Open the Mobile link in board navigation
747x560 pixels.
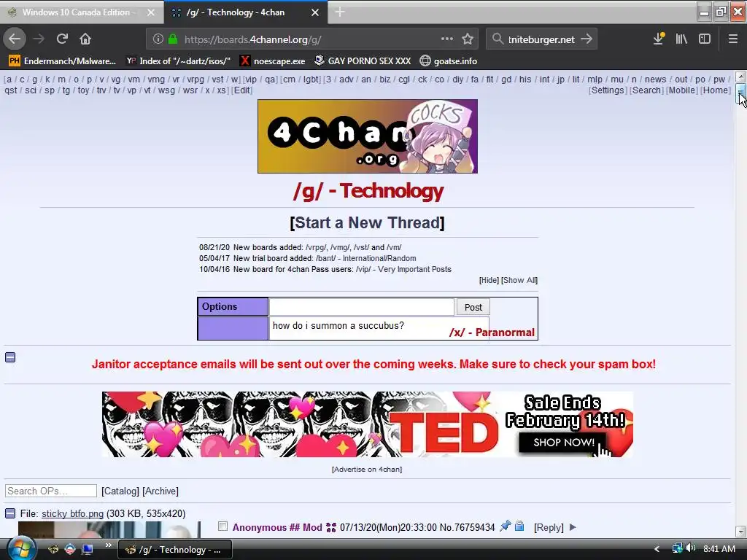pos(682,90)
